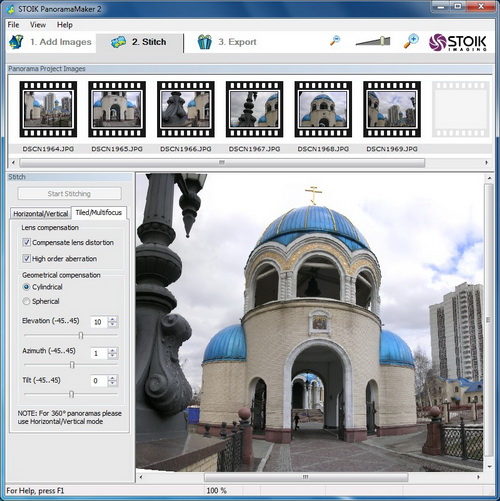Click the Add Images step icon
Viewport: 500px width, 501px height.
(x=16, y=42)
